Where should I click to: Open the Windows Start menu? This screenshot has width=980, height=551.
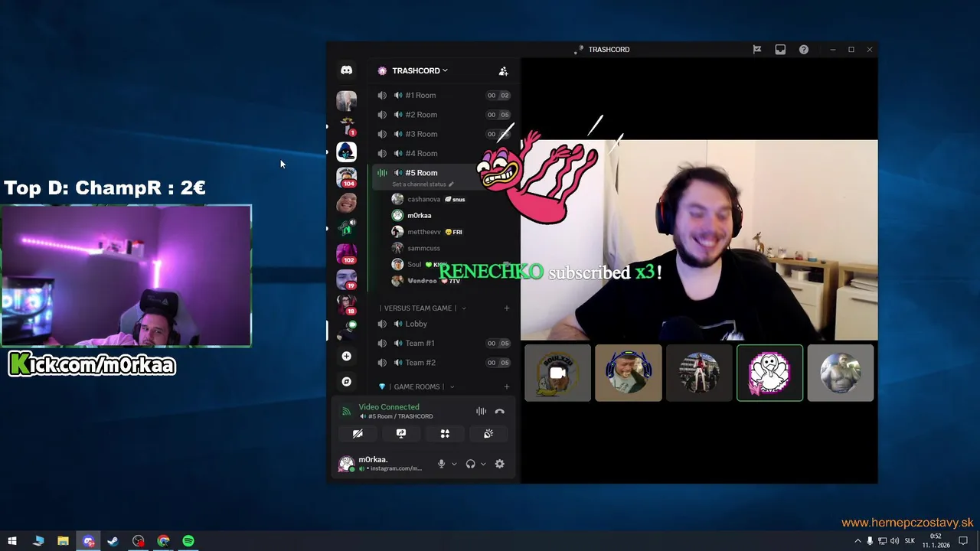12,541
